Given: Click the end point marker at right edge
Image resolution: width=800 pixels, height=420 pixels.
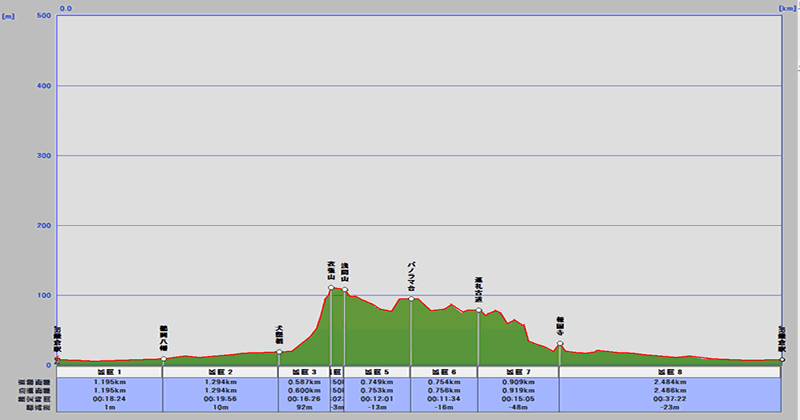Looking at the screenshot, I should click(x=782, y=359).
